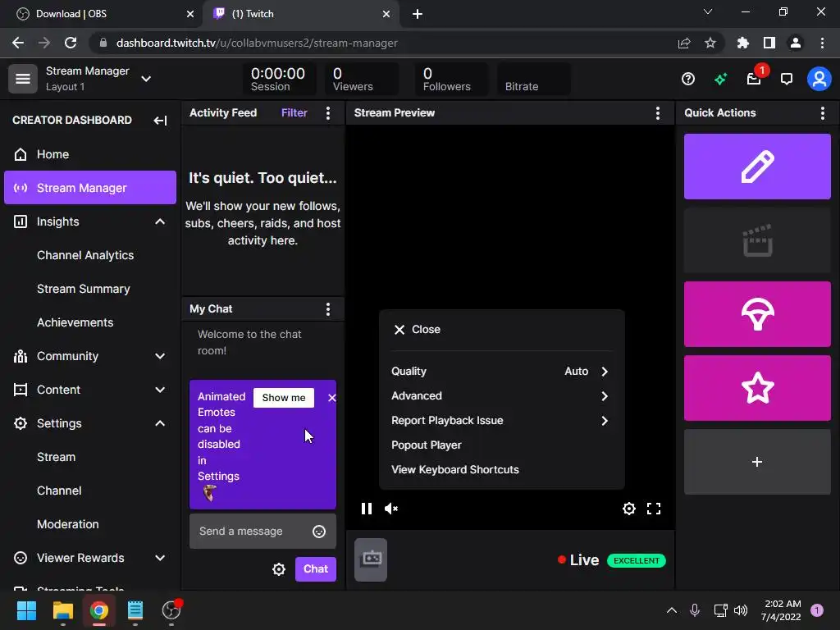Viewport: 840px width, 630px height.
Task: Click the browser address bar URL
Action: click(257, 43)
